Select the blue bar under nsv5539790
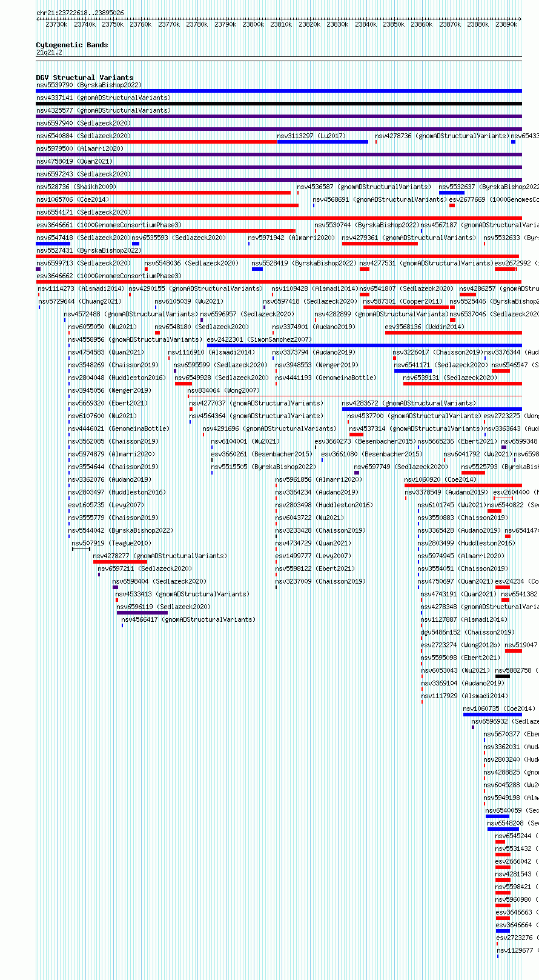 pos(279,91)
